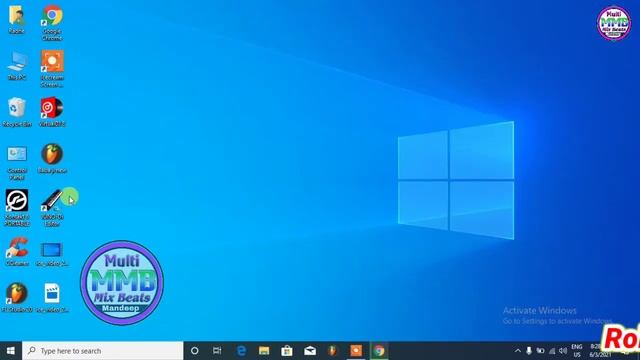Open the user folder icon on desktop
This screenshot has height=360, width=640.
pos(17,20)
